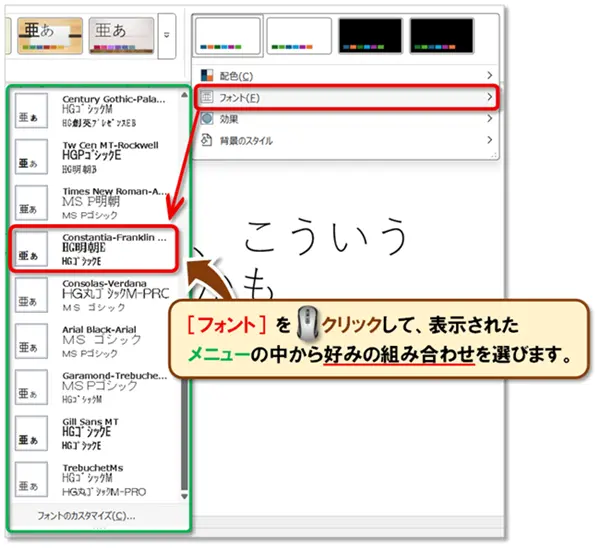Image resolution: width=600 pixels, height=548 pixels.
Task: Select the Consolas-Verdana font set
Action: tap(96, 295)
